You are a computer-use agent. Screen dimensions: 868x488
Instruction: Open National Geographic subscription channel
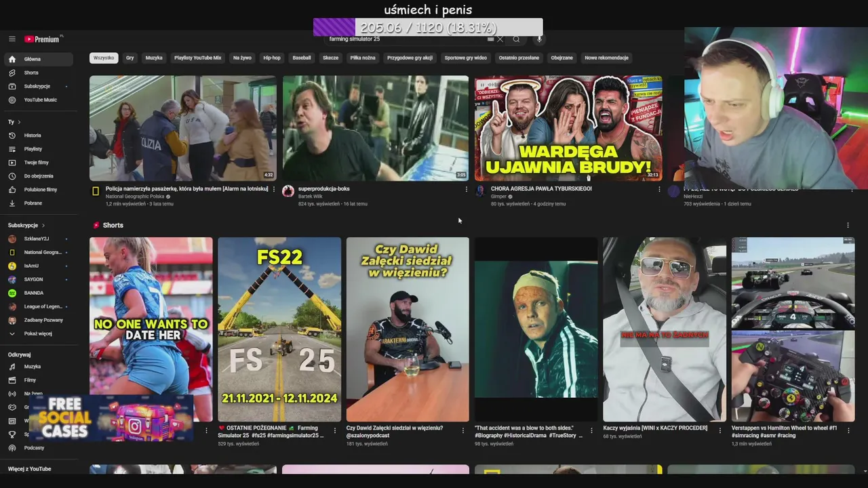point(38,252)
